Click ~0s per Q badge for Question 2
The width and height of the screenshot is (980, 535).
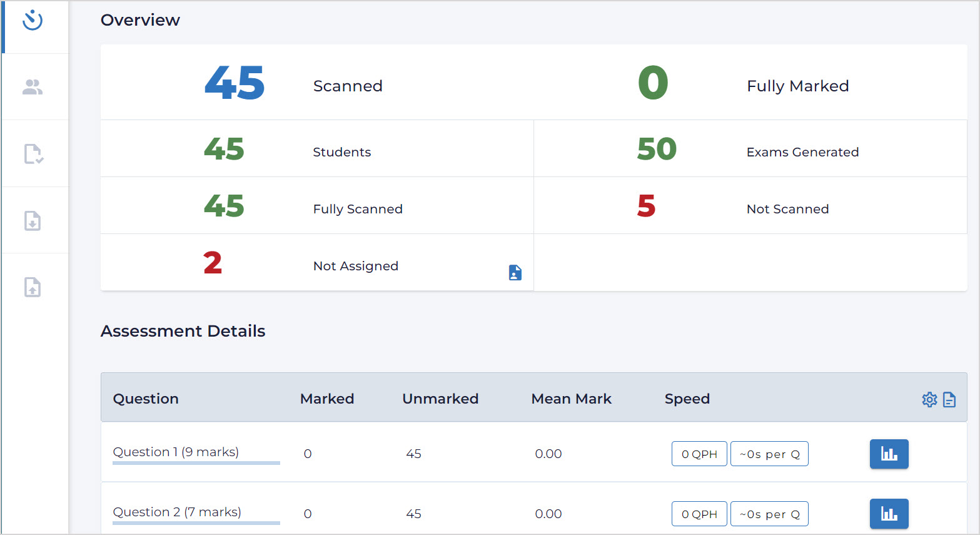tap(769, 514)
